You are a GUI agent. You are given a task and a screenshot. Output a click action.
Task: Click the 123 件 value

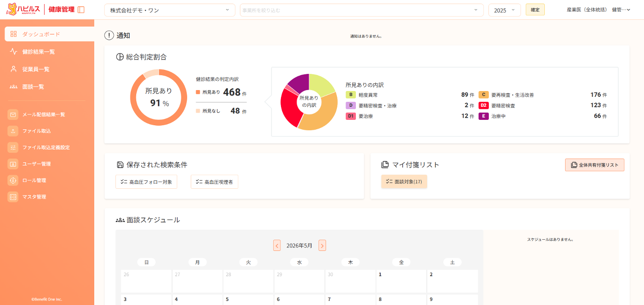[x=598, y=105]
